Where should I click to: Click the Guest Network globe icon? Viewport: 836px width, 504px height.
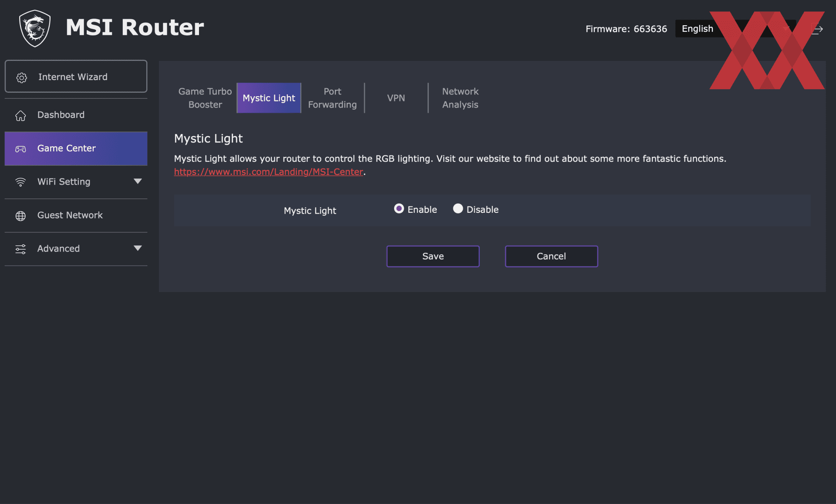[x=20, y=216]
